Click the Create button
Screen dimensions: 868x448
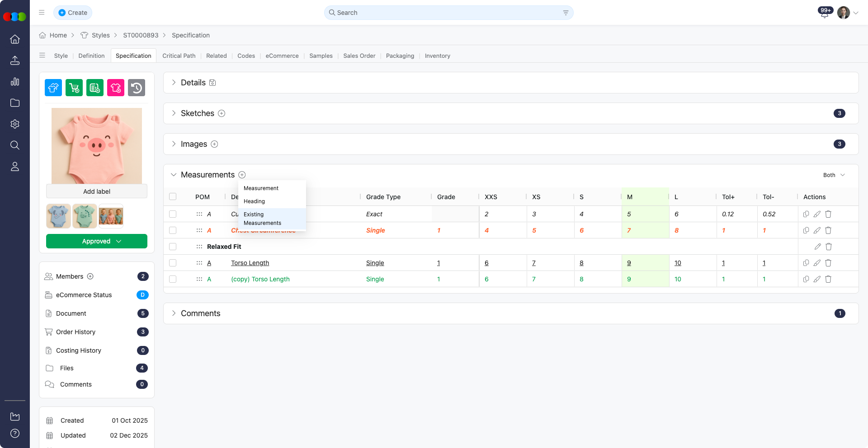coord(73,13)
